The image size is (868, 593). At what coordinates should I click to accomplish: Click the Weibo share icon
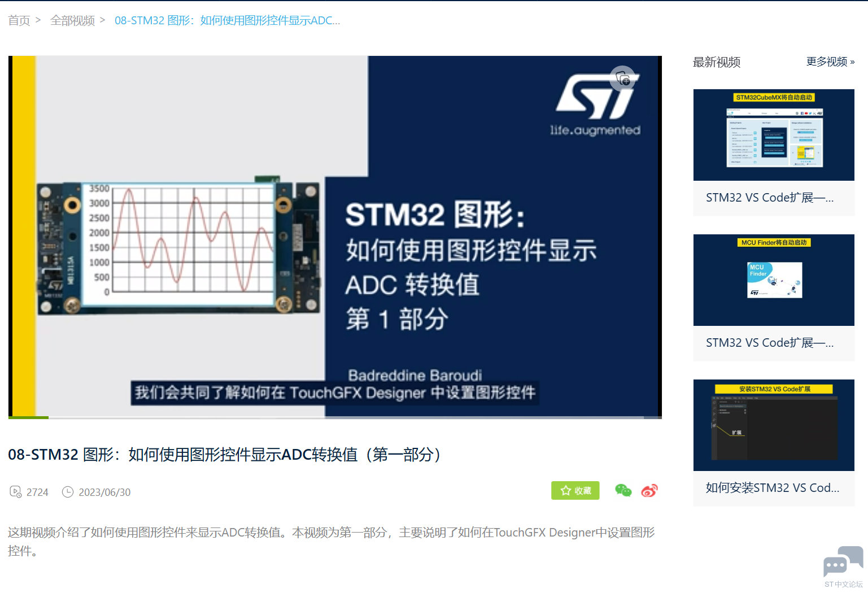[649, 491]
